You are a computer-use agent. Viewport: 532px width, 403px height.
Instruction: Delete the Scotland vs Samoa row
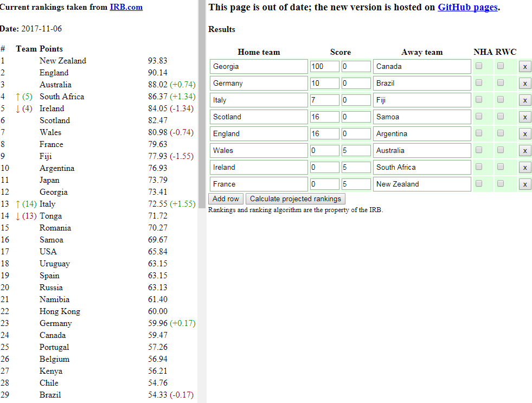click(x=524, y=117)
